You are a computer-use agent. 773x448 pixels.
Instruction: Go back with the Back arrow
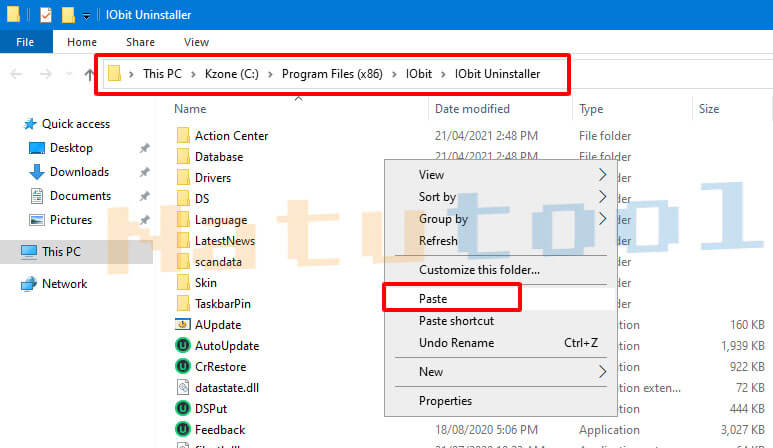coord(16,74)
